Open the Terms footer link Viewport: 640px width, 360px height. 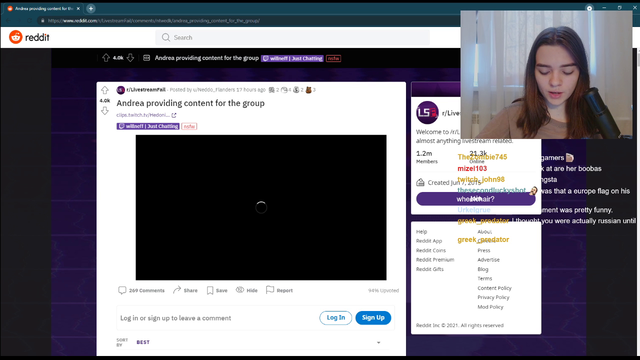[484, 278]
